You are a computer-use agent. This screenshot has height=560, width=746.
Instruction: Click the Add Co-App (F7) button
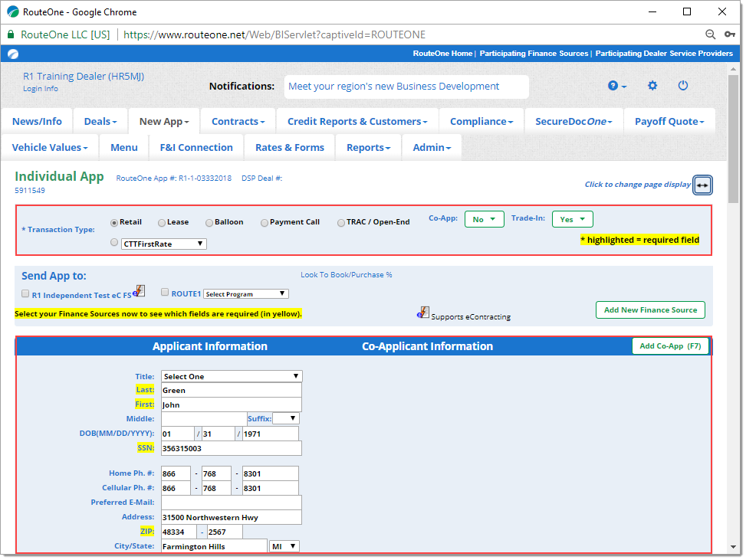click(x=670, y=346)
